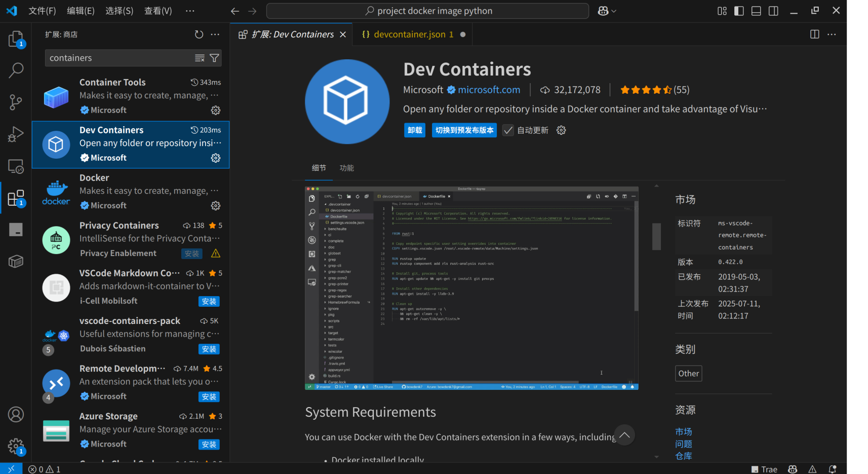Open the Search view in activity bar

click(x=16, y=70)
